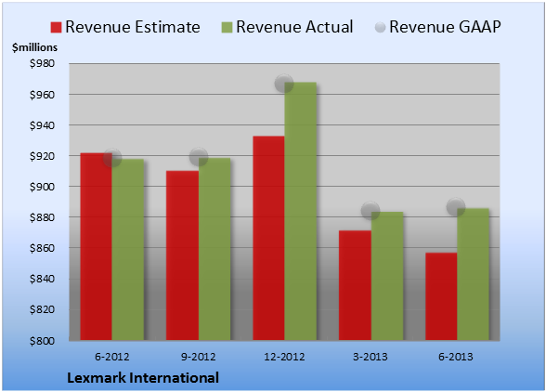Click the '$920' axis value
546x392 pixels.
pyautogui.click(x=42, y=156)
